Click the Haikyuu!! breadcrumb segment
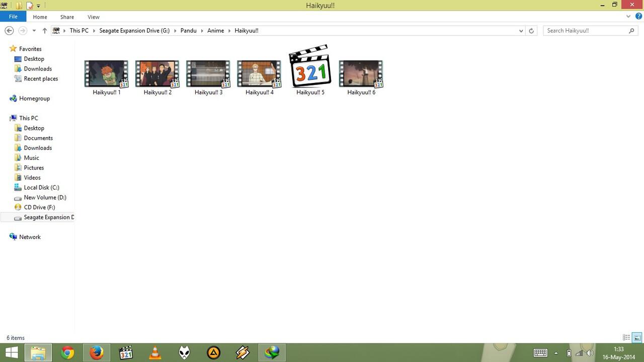 click(x=247, y=31)
